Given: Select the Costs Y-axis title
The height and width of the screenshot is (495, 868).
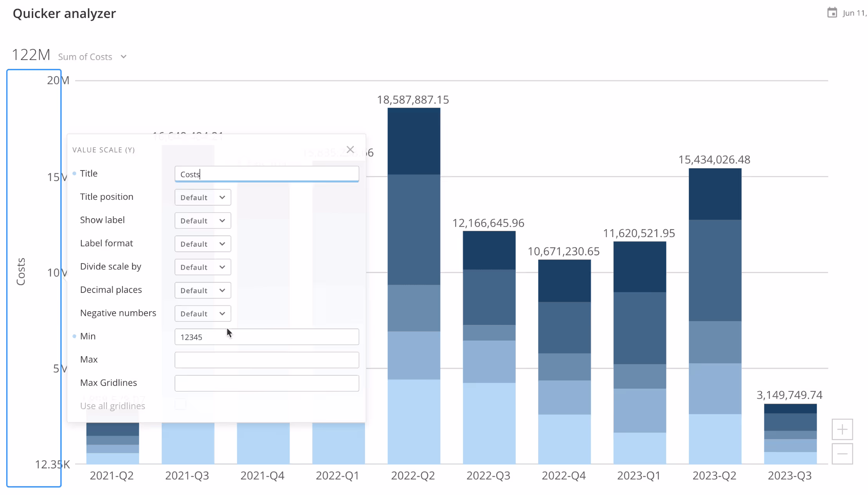Looking at the screenshot, I should (21, 271).
